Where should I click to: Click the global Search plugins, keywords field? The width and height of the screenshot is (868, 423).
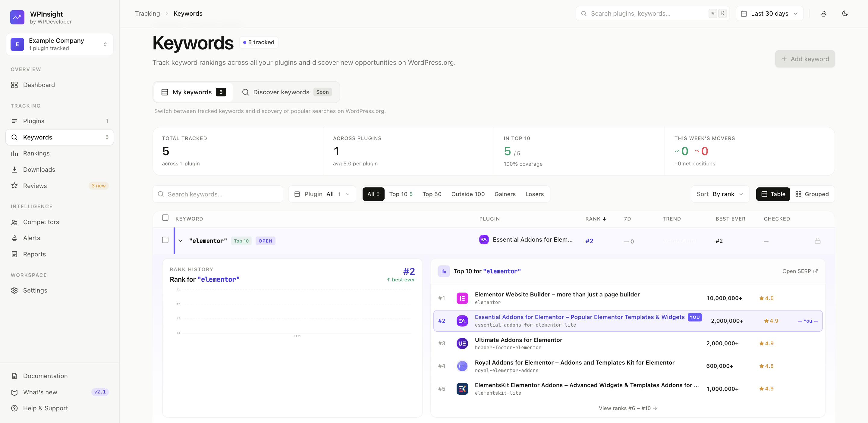[x=653, y=14]
